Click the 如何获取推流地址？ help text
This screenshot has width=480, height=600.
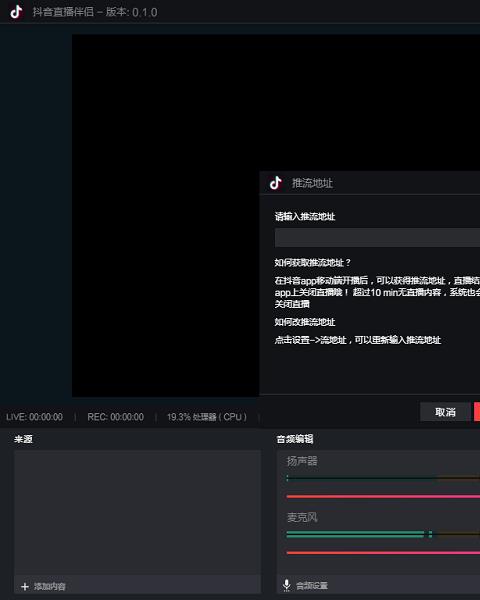click(312, 262)
